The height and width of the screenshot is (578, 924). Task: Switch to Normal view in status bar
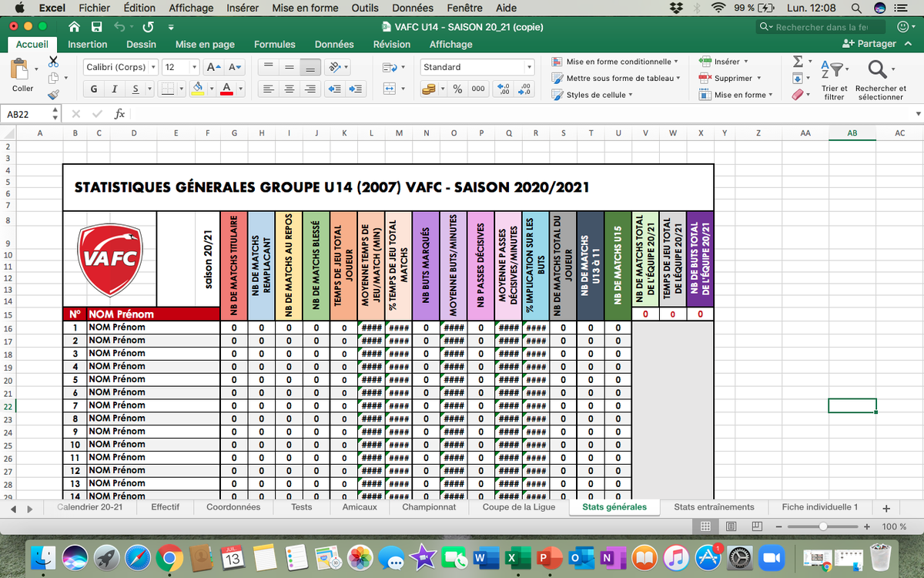click(705, 526)
